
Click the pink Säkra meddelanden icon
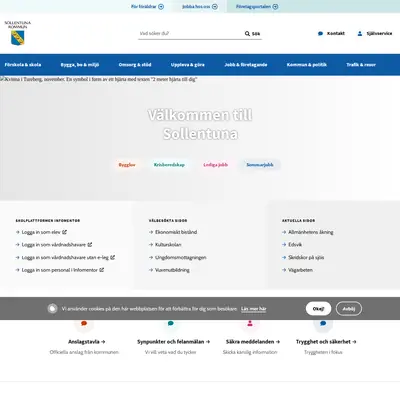(250, 323)
